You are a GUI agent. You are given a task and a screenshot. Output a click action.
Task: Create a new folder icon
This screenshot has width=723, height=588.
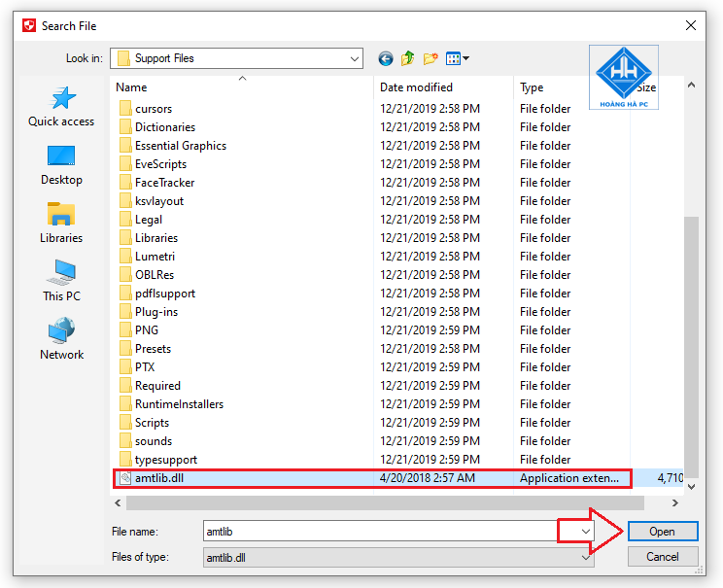(x=430, y=58)
